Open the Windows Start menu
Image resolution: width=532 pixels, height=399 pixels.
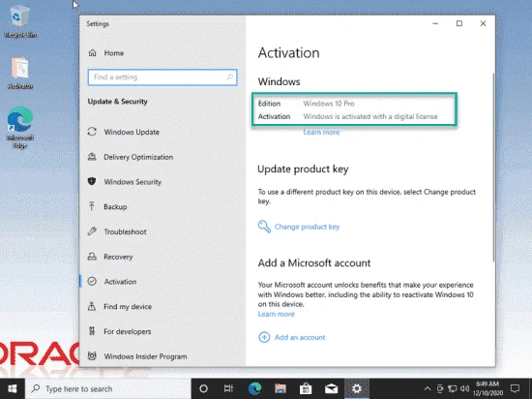point(13,388)
